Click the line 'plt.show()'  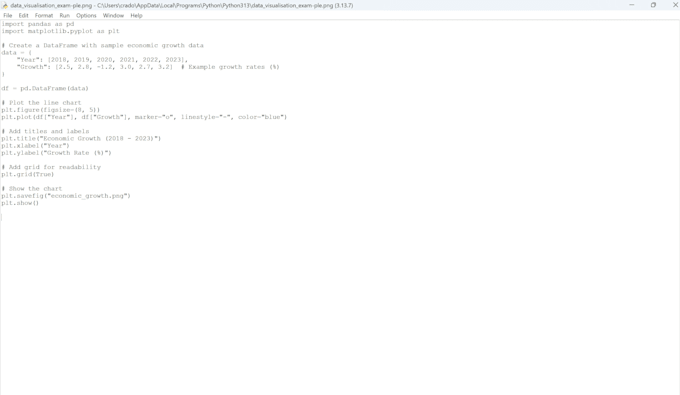pos(20,203)
